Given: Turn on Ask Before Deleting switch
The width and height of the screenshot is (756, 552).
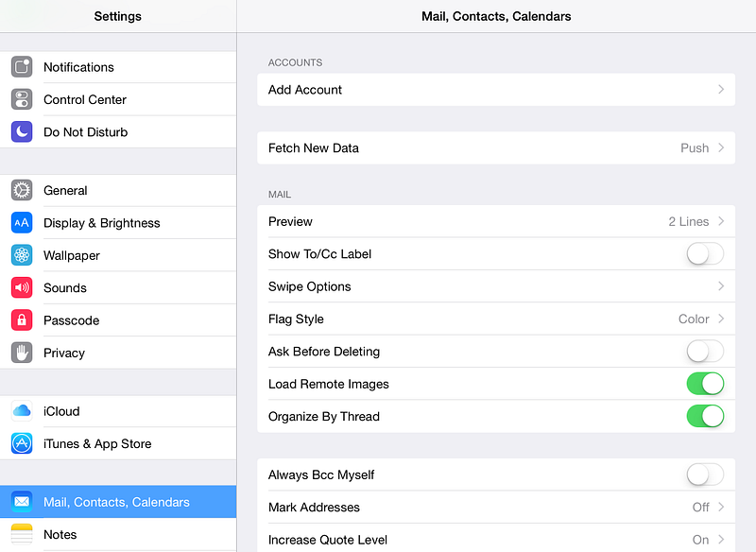Looking at the screenshot, I should coord(705,351).
